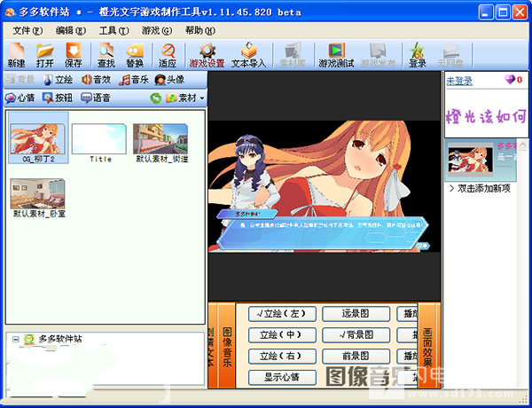Select the 立绘 character sprite category
The image size is (532, 408).
point(58,80)
